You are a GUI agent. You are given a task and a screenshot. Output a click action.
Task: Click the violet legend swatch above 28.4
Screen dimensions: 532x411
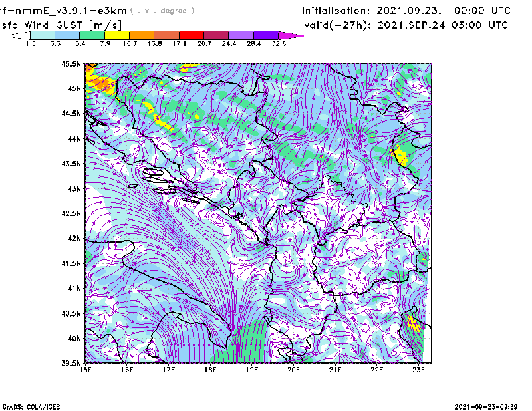point(265,35)
